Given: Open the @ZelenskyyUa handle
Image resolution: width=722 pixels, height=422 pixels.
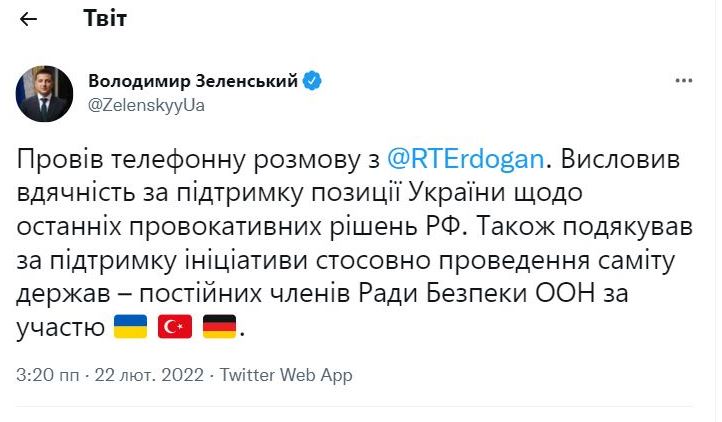Looking at the screenshot, I should (146, 103).
